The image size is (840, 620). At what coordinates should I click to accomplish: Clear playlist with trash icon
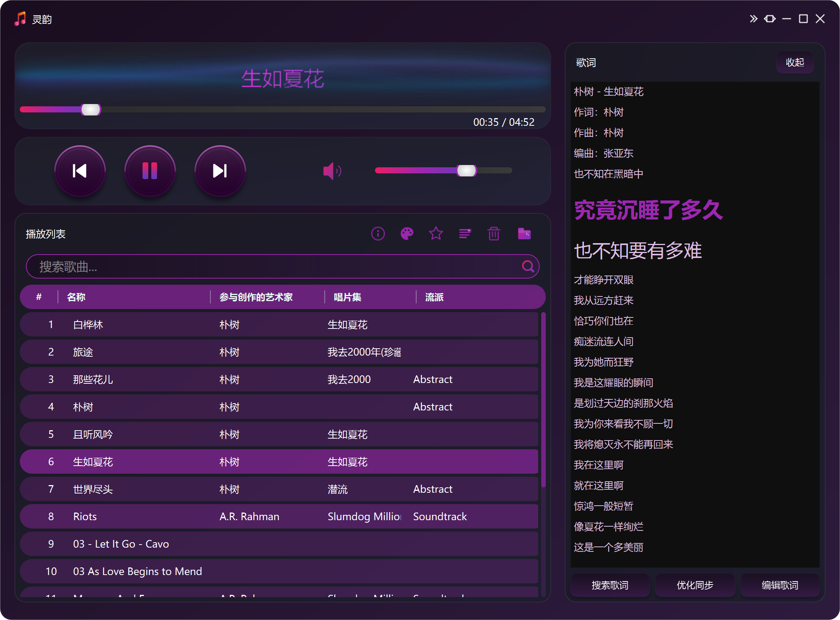click(494, 234)
